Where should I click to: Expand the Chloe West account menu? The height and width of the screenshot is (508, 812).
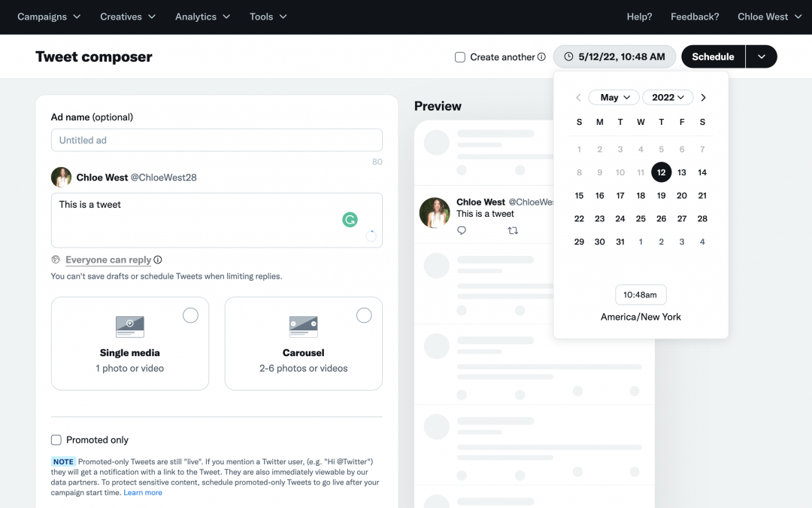tap(770, 17)
